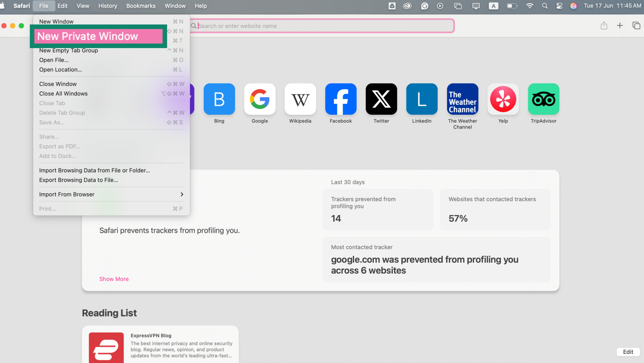Image resolution: width=644 pixels, height=363 pixels.
Task: Open the share button in Safari toolbar
Action: pos(604,25)
